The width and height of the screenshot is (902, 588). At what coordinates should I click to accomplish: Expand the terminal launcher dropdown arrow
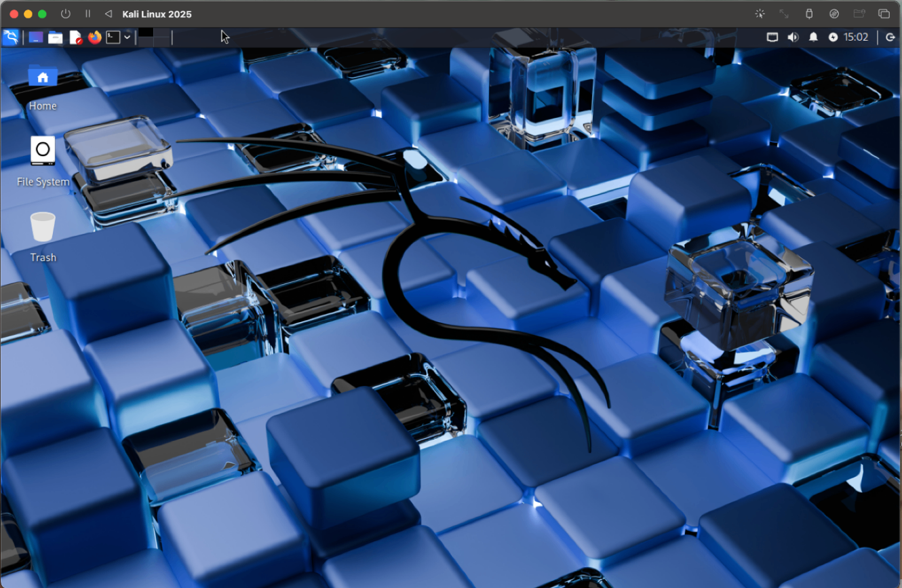pyautogui.click(x=127, y=37)
